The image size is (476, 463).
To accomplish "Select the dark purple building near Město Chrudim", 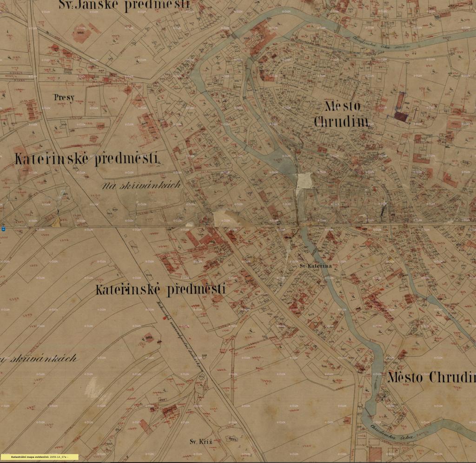I will [400, 116].
